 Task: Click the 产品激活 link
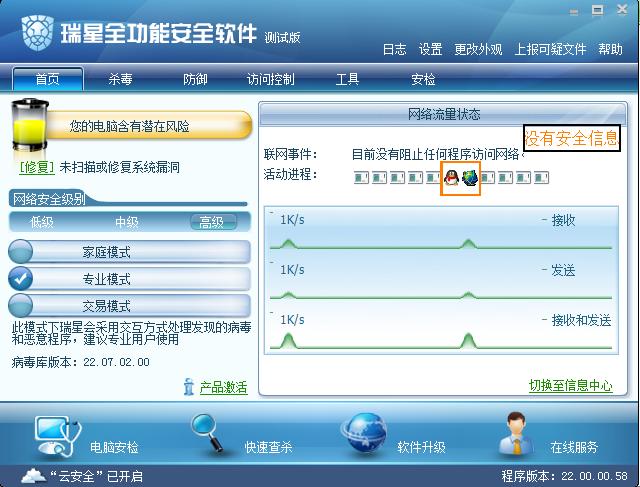(224, 387)
